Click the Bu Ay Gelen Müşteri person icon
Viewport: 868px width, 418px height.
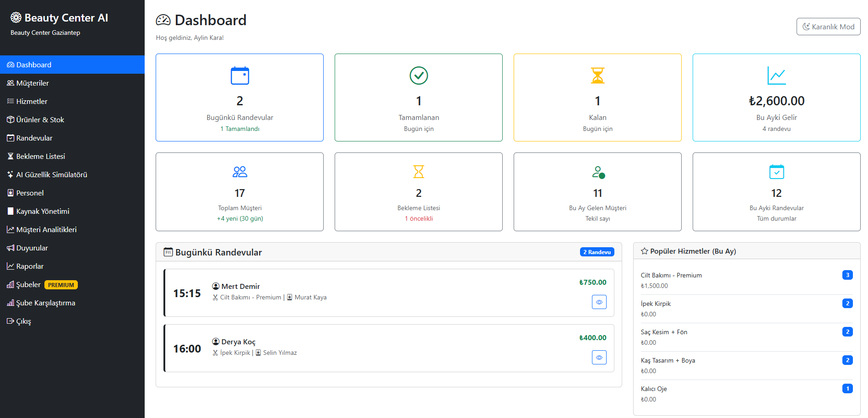(x=598, y=172)
